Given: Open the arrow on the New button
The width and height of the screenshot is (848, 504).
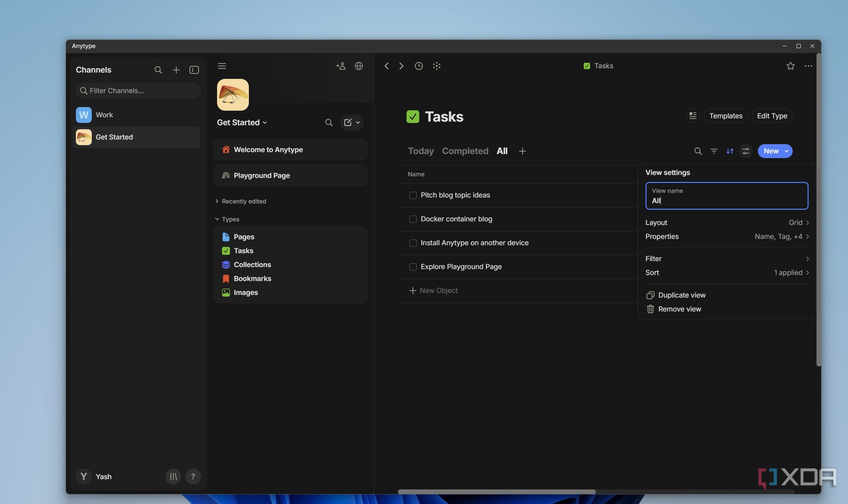Looking at the screenshot, I should point(787,151).
